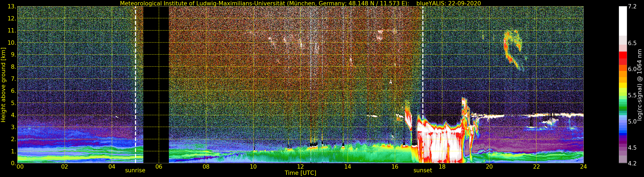This screenshot has height=177, width=644.
Task: Click time axis tick label 18
Action: point(442,167)
